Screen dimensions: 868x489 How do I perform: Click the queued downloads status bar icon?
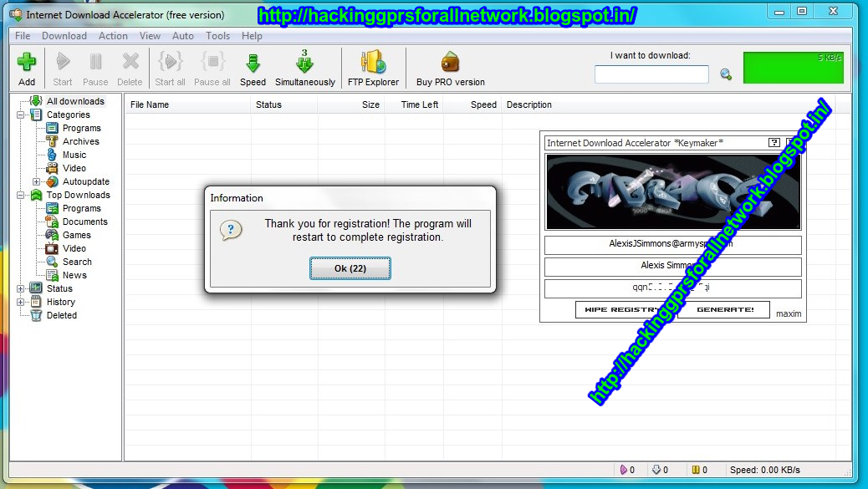point(656,470)
